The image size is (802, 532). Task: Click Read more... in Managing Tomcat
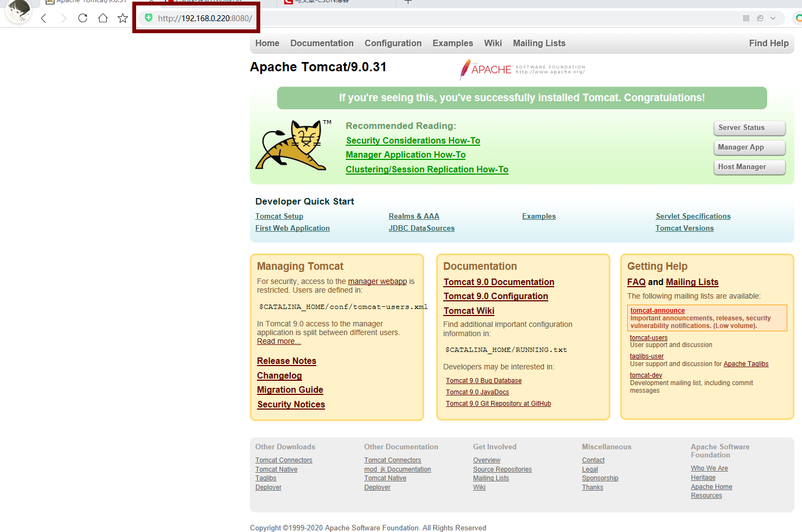279,341
